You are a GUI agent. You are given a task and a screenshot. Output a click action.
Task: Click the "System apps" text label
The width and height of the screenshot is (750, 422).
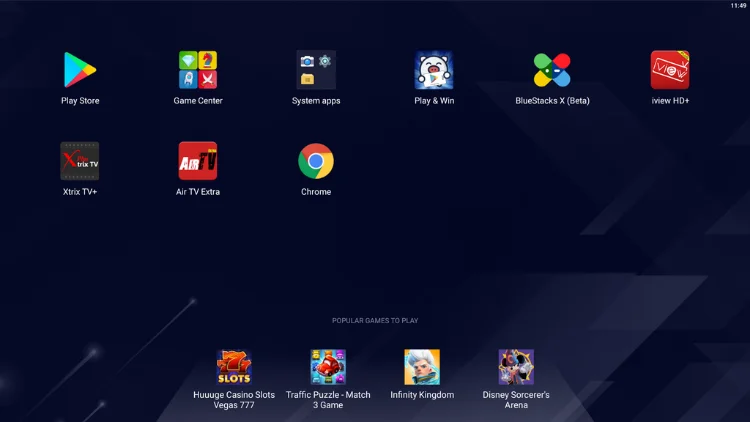[316, 101]
